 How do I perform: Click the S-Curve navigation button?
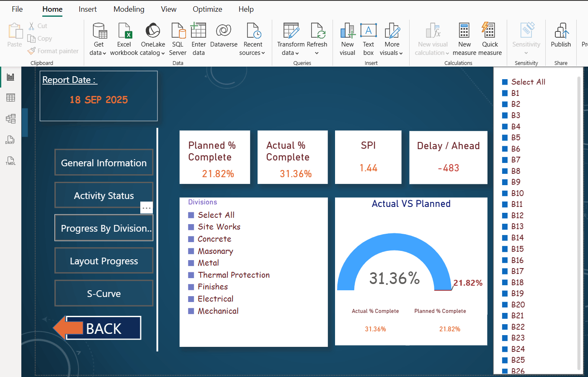coord(103,293)
